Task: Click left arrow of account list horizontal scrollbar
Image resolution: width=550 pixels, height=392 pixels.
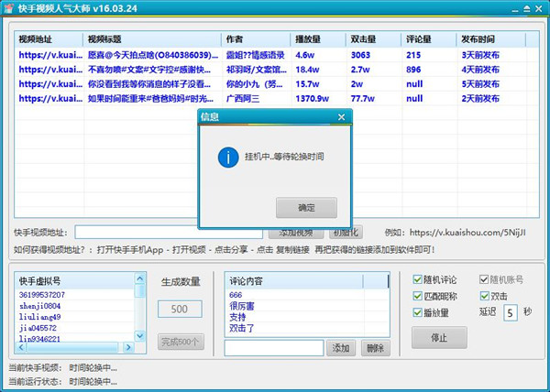Action: point(21,347)
